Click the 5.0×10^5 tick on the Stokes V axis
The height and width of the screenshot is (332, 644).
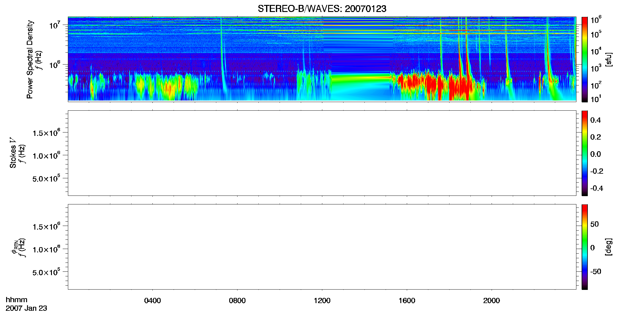(46, 179)
